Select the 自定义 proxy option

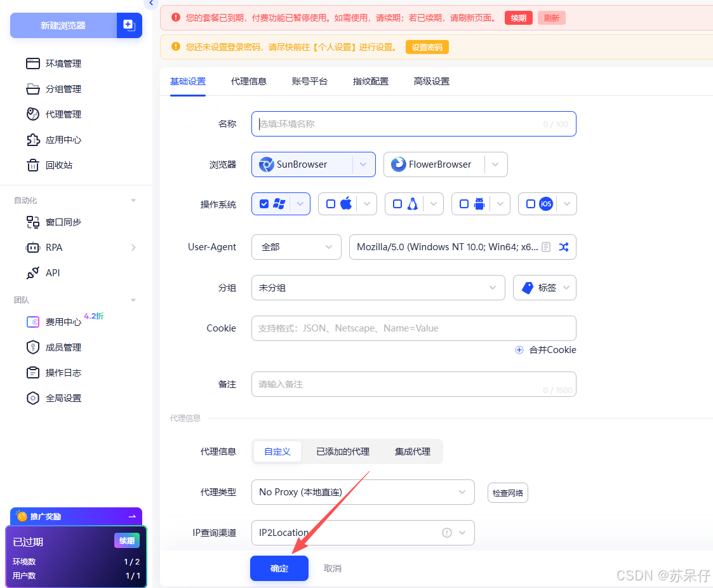pyautogui.click(x=277, y=451)
